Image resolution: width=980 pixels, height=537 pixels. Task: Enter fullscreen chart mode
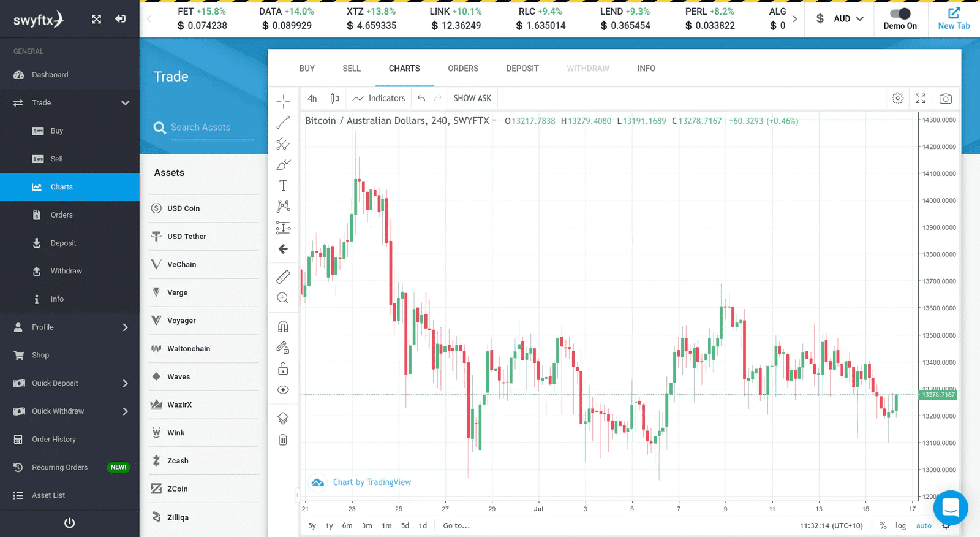click(x=921, y=99)
